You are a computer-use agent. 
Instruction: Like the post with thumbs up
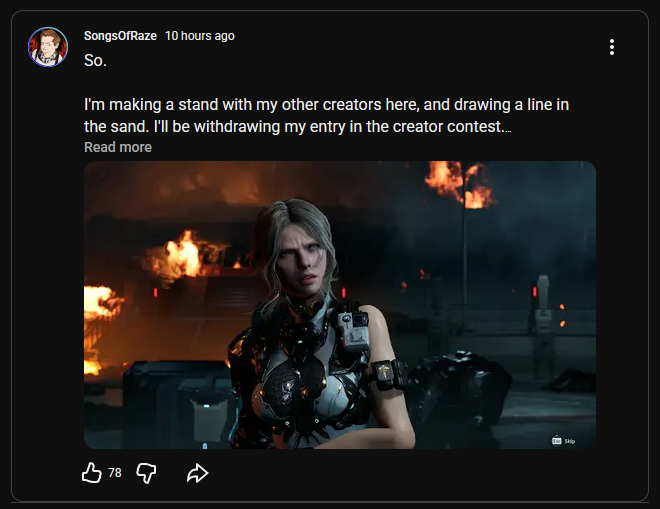point(92,473)
